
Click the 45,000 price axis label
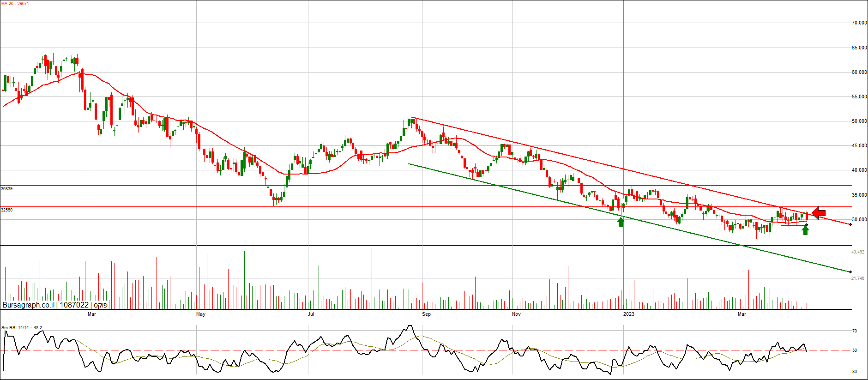click(x=859, y=145)
